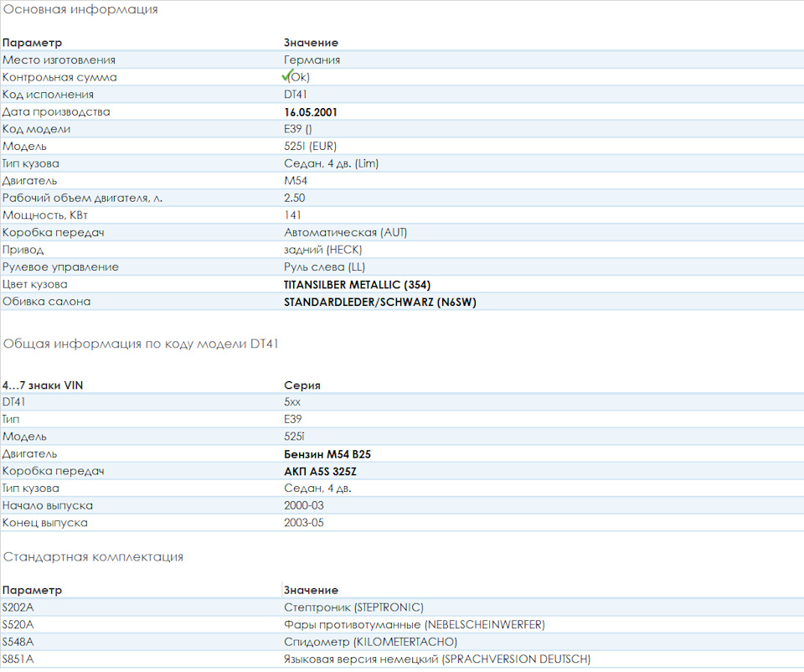Click the series value '5xx'
The width and height of the screenshot is (804, 672).
click(292, 402)
